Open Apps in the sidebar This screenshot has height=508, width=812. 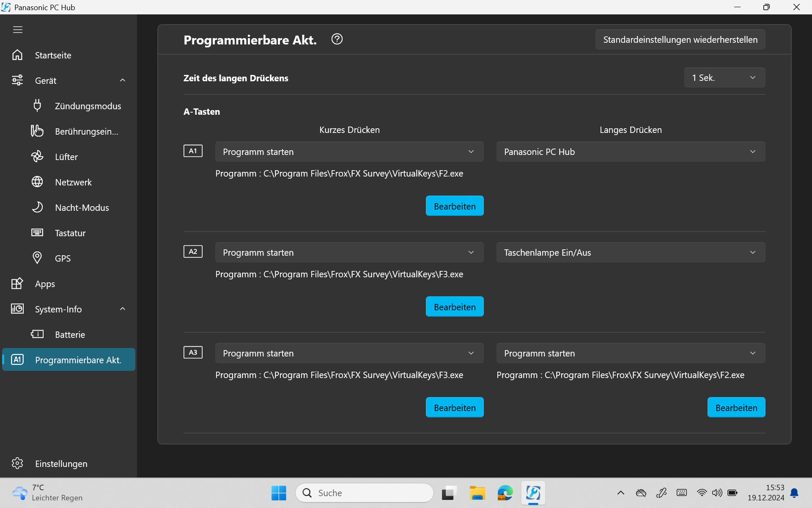click(x=45, y=284)
